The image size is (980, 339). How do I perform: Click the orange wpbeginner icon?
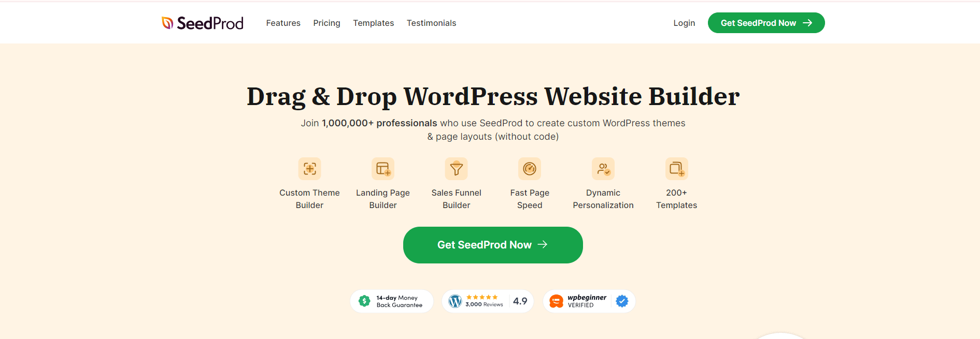556,301
